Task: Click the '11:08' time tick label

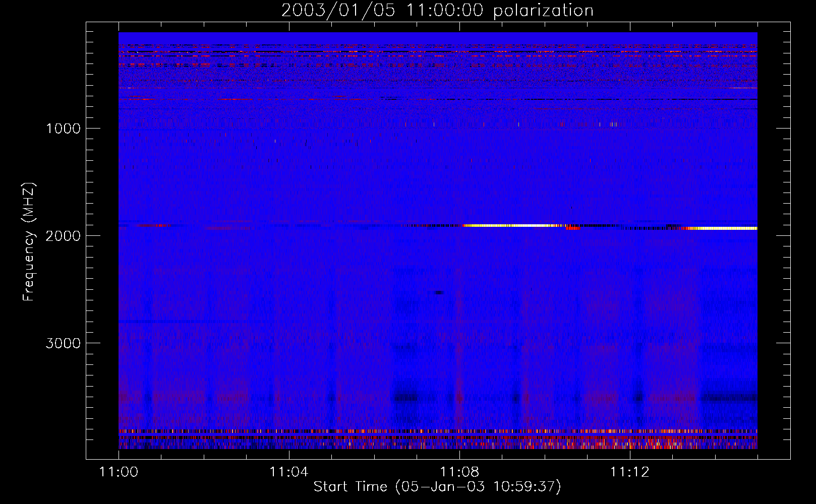Action: click(x=459, y=472)
